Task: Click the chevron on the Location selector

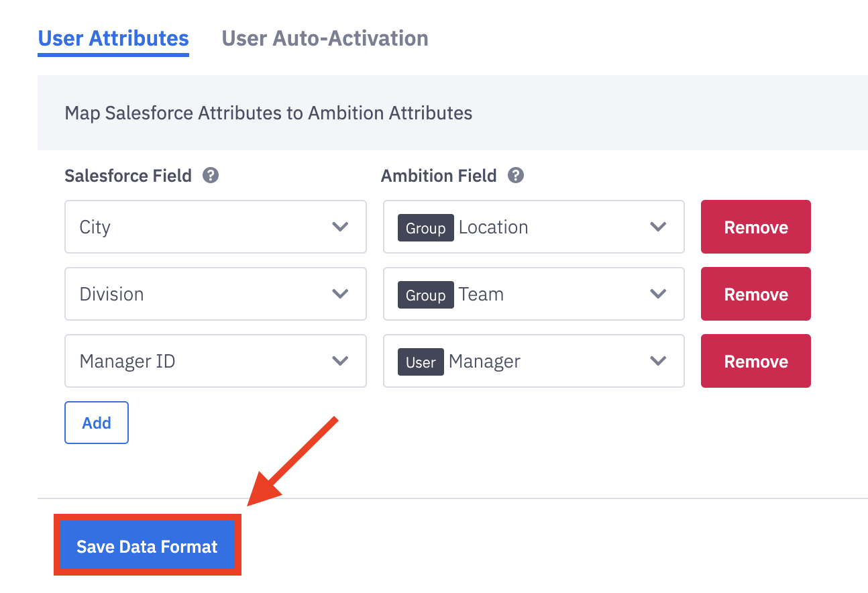Action: (x=657, y=227)
